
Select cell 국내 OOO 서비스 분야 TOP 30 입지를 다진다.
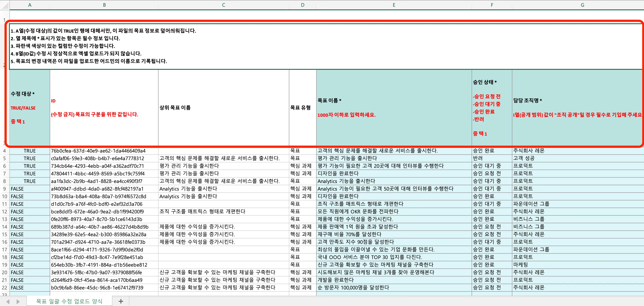tap(394, 257)
